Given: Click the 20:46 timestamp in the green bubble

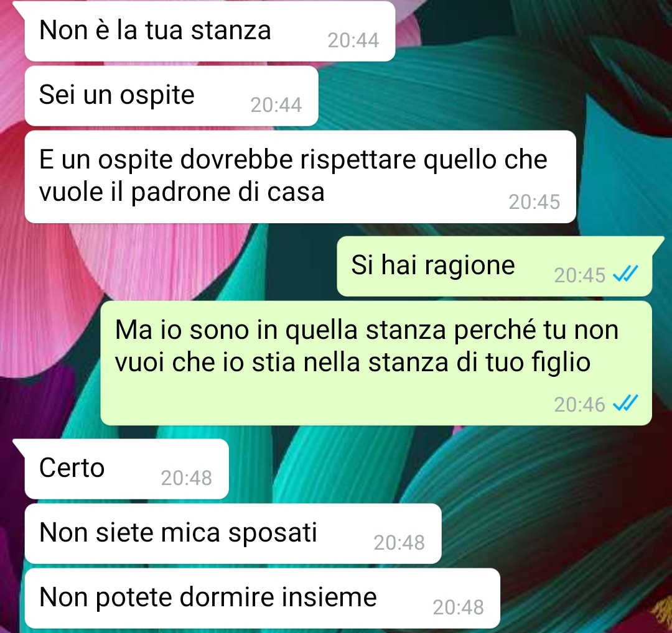Looking at the screenshot, I should pos(579,405).
